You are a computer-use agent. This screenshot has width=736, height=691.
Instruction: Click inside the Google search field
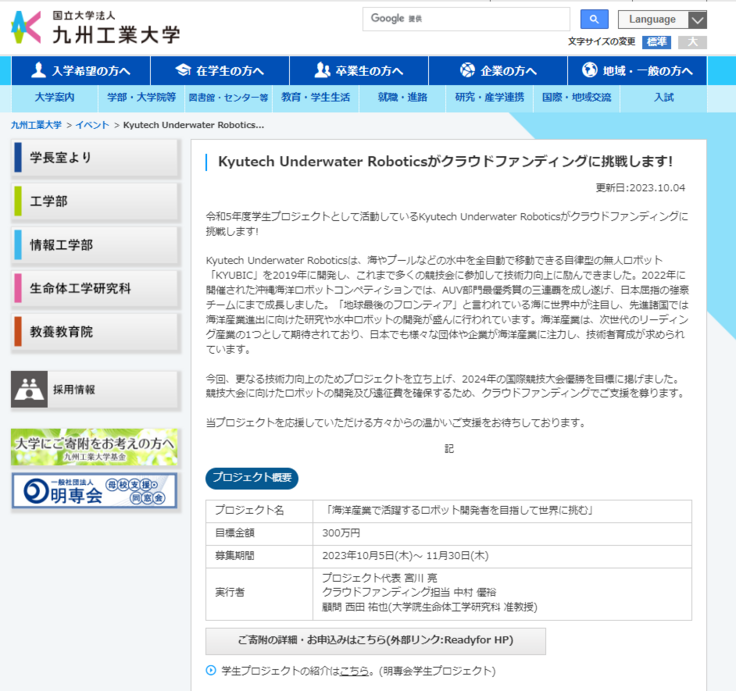[465, 19]
